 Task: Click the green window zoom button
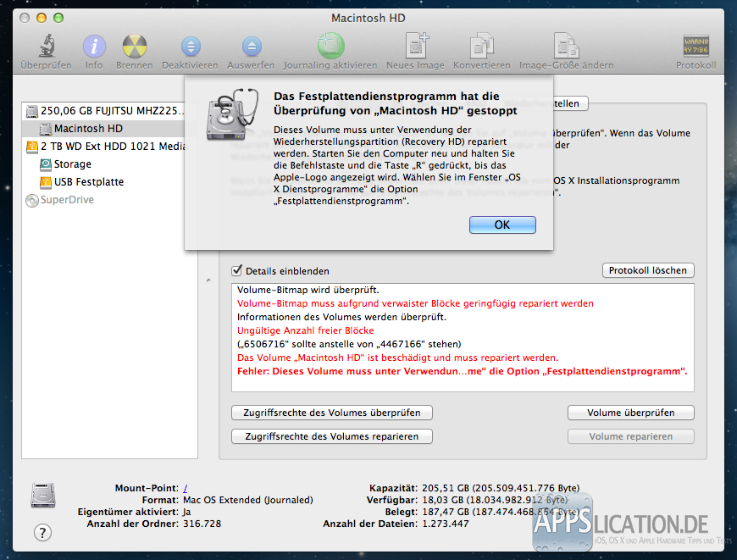pos(58,18)
